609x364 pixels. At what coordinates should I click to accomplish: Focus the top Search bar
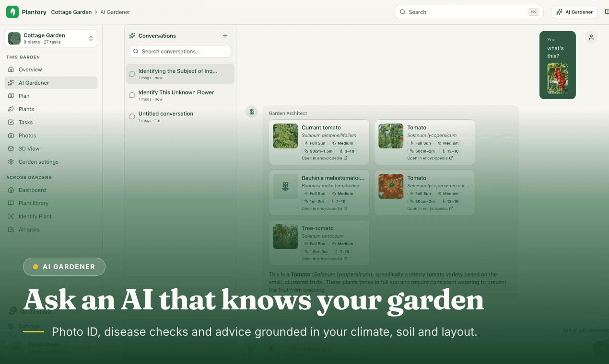coord(469,12)
